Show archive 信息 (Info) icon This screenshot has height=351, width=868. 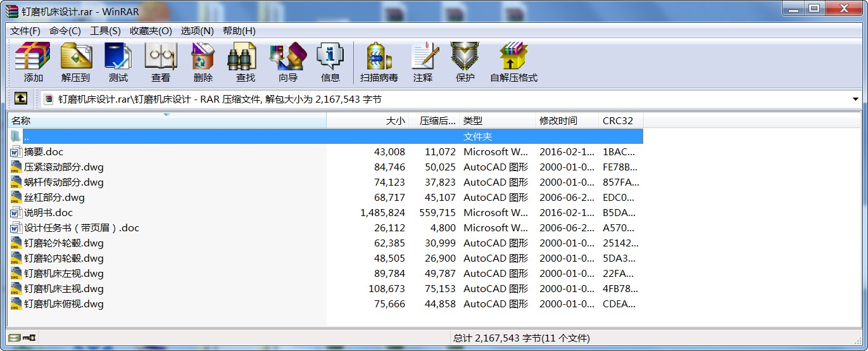tap(330, 62)
